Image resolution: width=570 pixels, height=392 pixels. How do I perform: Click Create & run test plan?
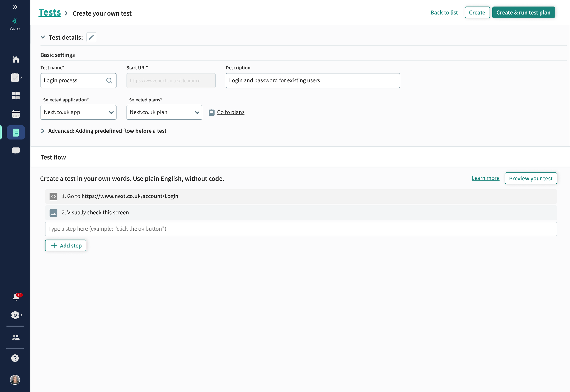point(523,13)
